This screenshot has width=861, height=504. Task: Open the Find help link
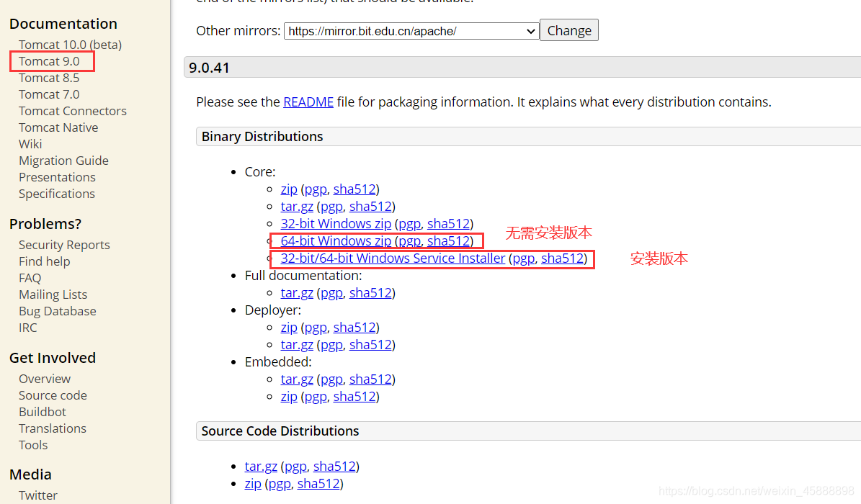(45, 261)
